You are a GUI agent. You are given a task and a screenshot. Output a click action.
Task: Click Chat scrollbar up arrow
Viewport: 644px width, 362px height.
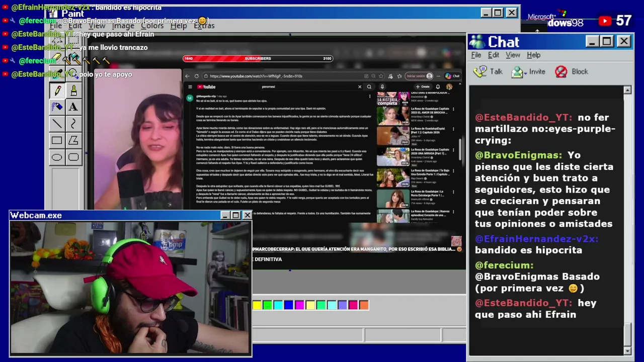[627, 90]
